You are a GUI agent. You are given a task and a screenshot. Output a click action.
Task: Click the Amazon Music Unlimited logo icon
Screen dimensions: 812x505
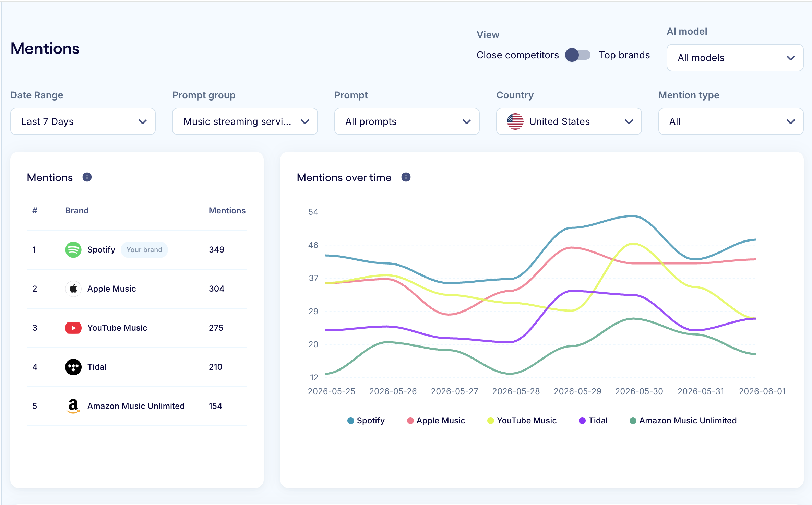point(73,406)
